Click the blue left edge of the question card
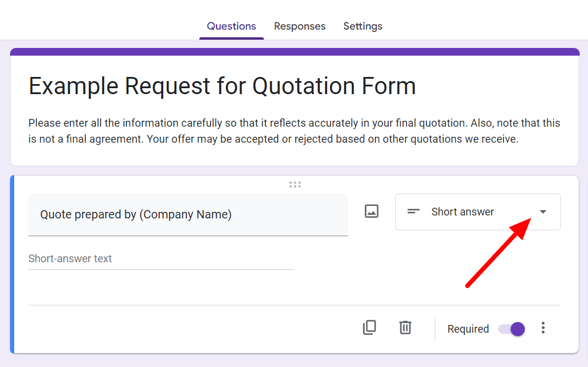 (x=12, y=265)
